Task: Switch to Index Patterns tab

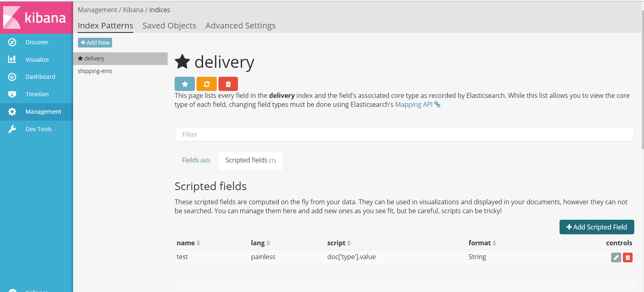Action: pyautogui.click(x=106, y=26)
